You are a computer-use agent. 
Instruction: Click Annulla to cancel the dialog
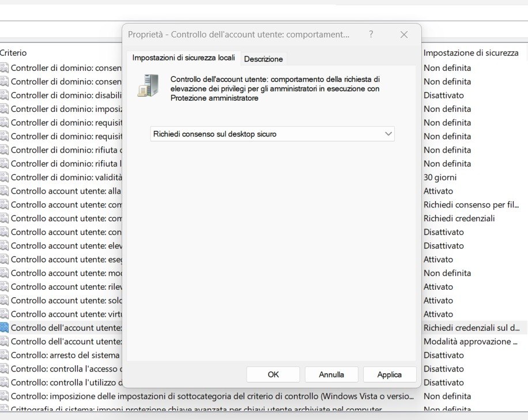pos(331,374)
